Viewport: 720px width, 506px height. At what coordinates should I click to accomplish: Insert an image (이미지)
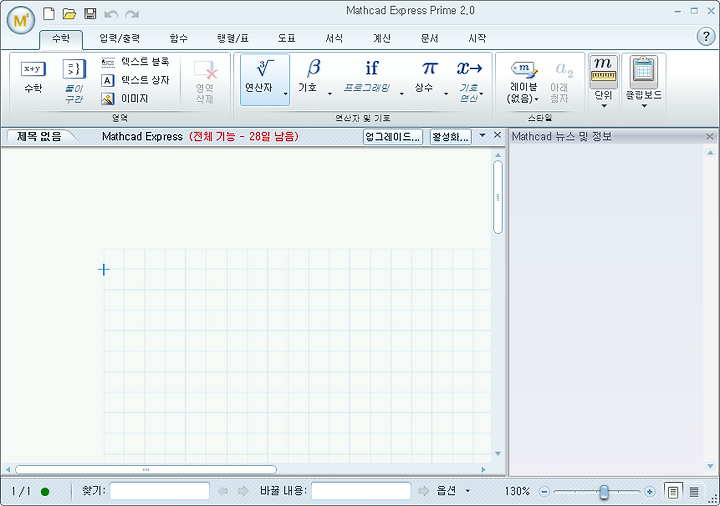pos(125,99)
